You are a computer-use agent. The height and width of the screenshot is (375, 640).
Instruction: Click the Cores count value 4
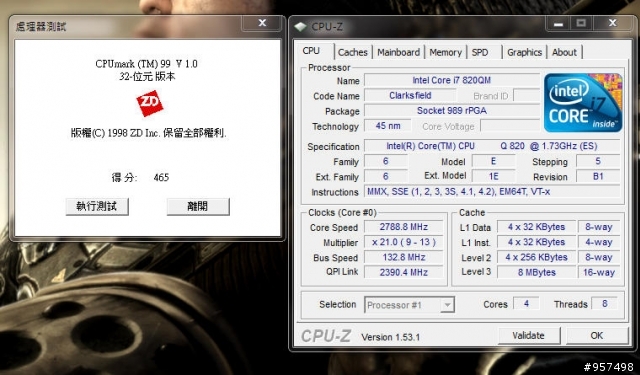[x=526, y=304]
